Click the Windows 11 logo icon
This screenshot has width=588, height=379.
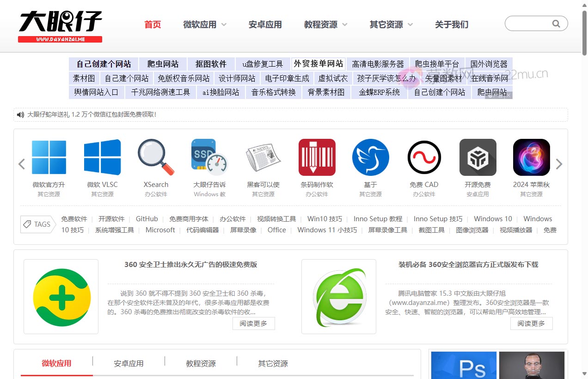(x=49, y=157)
